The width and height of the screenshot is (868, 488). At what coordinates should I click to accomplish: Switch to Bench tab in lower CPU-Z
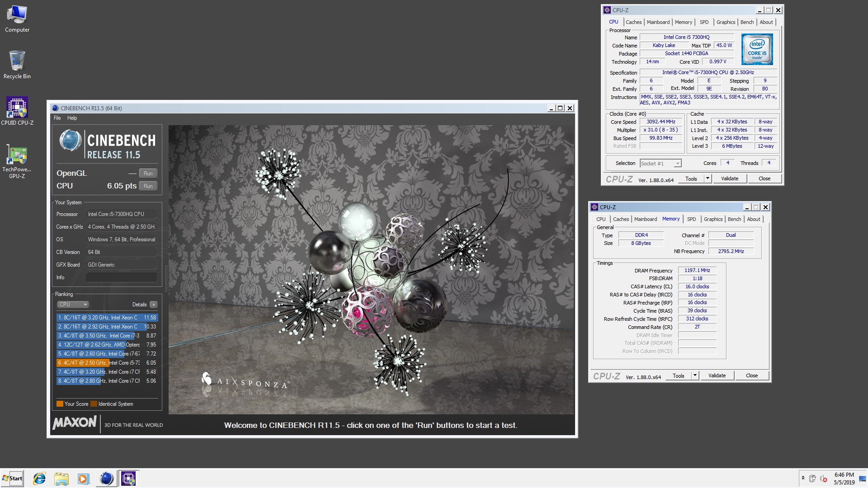(x=734, y=219)
